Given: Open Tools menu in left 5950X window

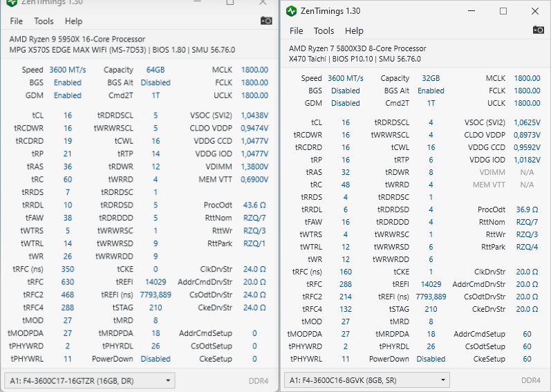Looking at the screenshot, I should pos(44,21).
